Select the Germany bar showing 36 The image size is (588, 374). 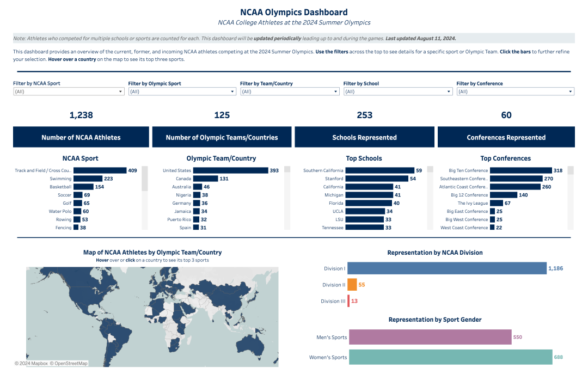point(197,203)
